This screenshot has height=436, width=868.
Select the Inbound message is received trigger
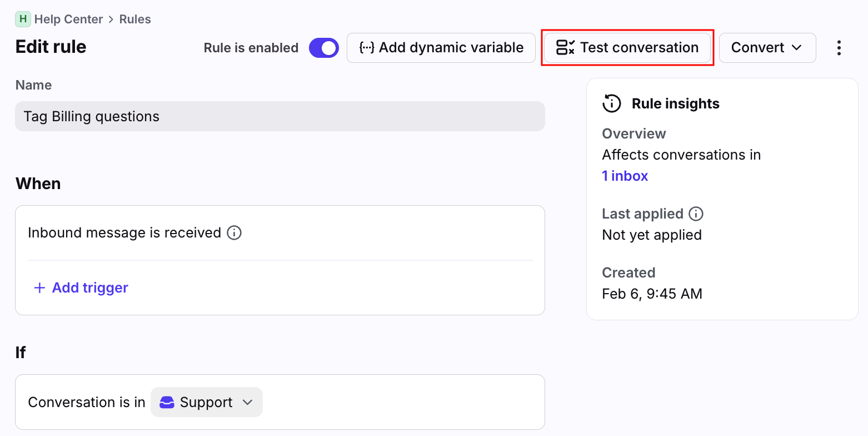click(x=124, y=232)
